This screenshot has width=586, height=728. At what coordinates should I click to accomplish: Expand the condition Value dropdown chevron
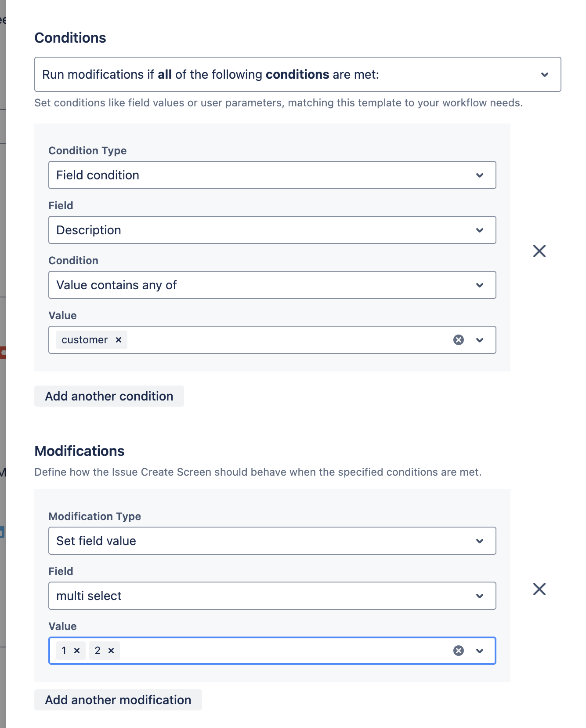pyautogui.click(x=480, y=339)
